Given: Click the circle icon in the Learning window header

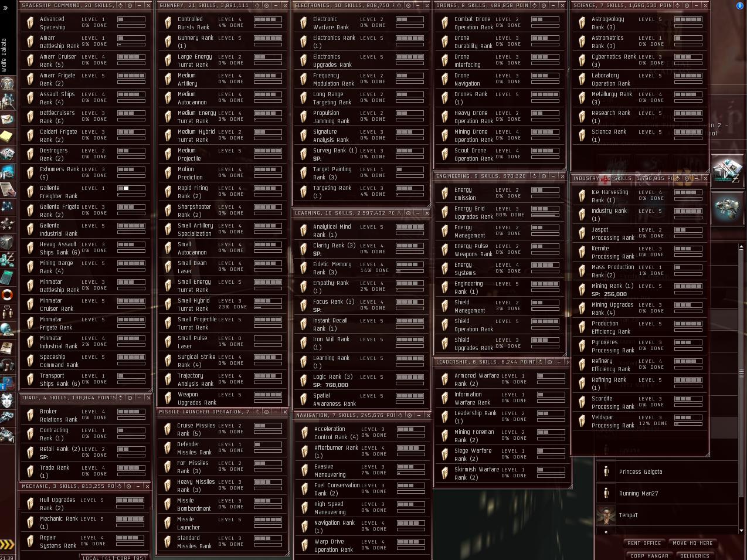Looking at the screenshot, I should click(408, 213).
